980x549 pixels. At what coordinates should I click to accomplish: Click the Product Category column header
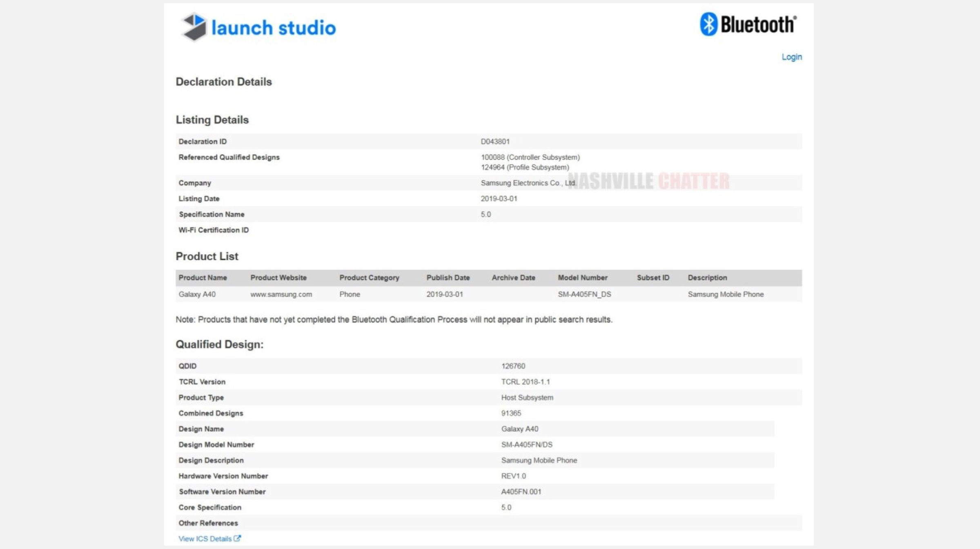(369, 278)
